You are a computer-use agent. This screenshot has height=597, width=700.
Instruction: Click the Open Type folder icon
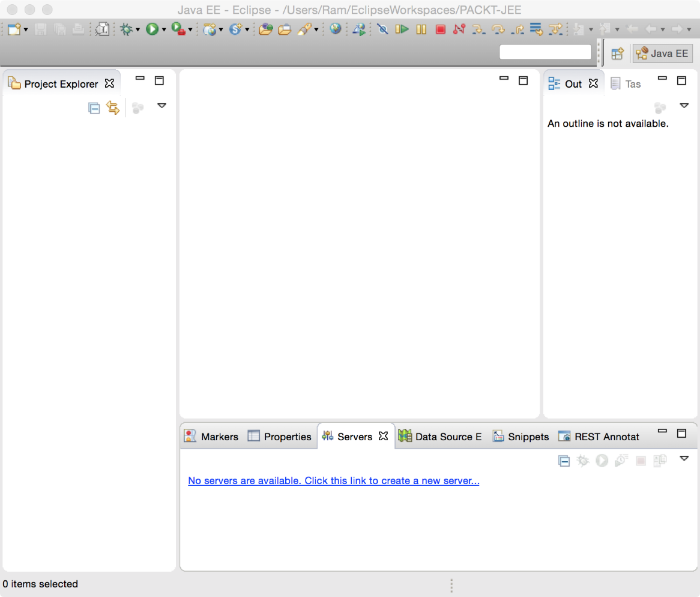click(265, 29)
